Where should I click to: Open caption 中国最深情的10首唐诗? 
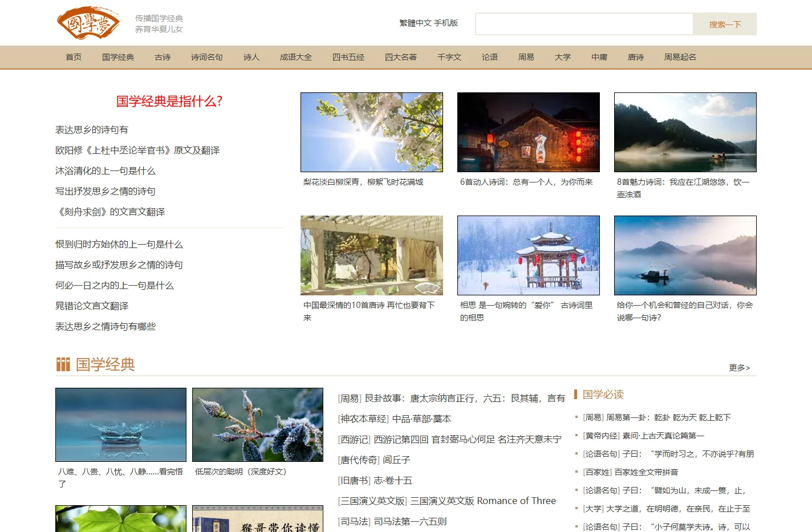[369, 311]
